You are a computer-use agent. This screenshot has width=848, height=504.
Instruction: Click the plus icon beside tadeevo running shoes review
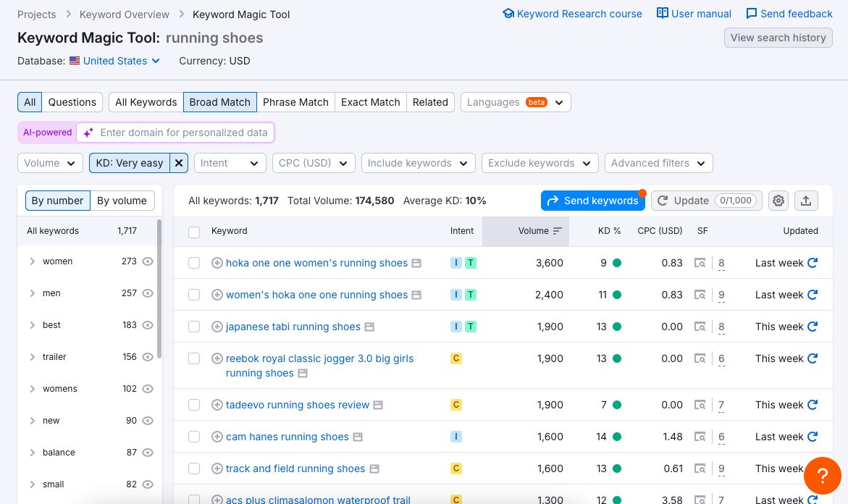pos(217,405)
